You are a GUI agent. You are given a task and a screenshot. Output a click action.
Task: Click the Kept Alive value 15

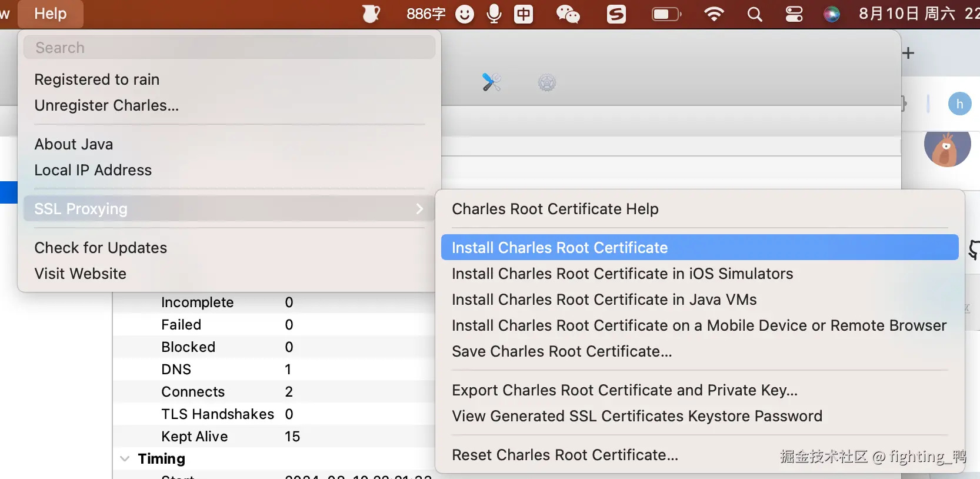pos(292,437)
